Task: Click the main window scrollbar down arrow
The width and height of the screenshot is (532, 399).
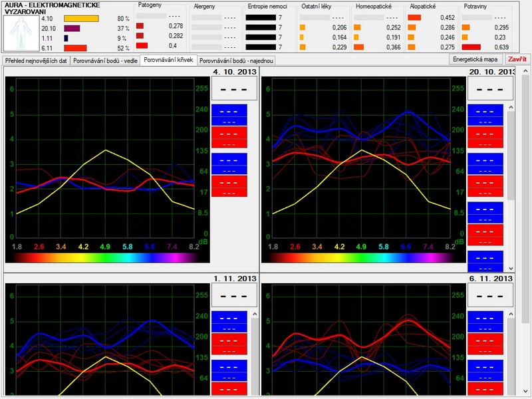Action: 525,392
